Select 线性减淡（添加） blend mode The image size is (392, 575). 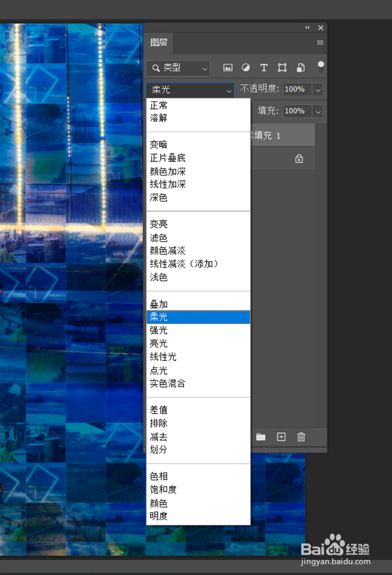199,264
